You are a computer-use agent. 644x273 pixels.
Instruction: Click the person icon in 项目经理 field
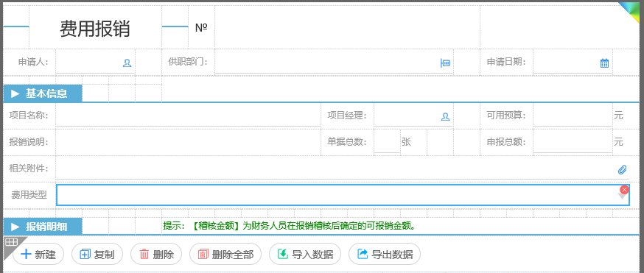coord(445,116)
